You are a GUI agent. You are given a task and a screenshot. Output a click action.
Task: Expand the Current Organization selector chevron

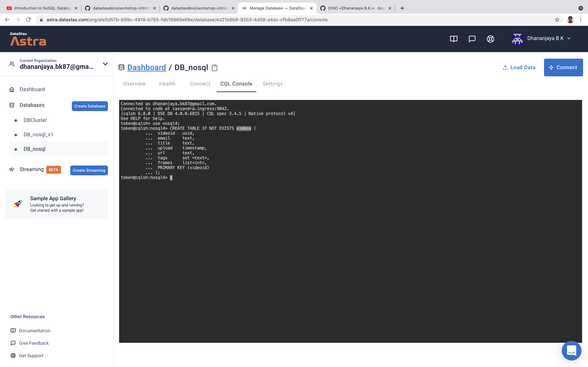pos(105,64)
